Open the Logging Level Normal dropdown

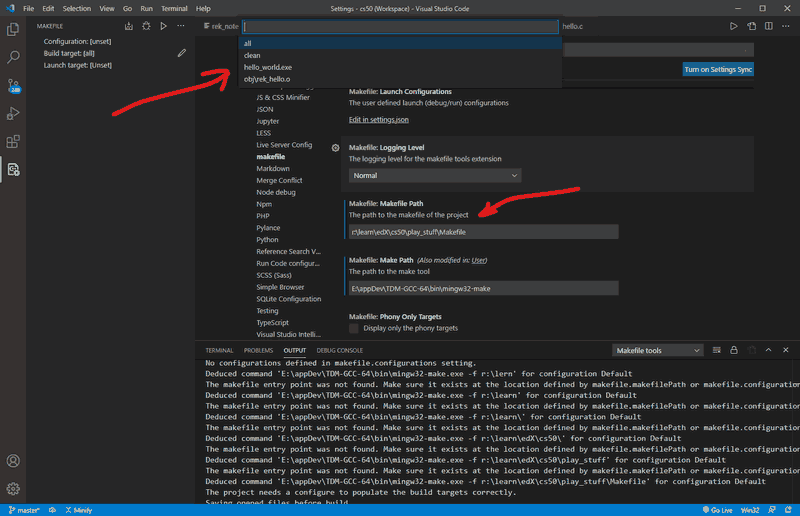(x=435, y=176)
